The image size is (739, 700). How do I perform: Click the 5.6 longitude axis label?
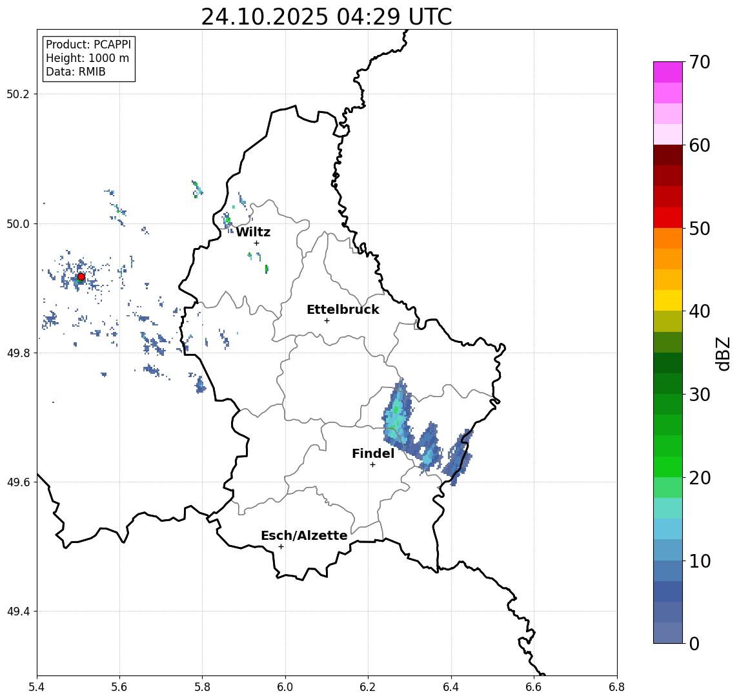[119, 687]
